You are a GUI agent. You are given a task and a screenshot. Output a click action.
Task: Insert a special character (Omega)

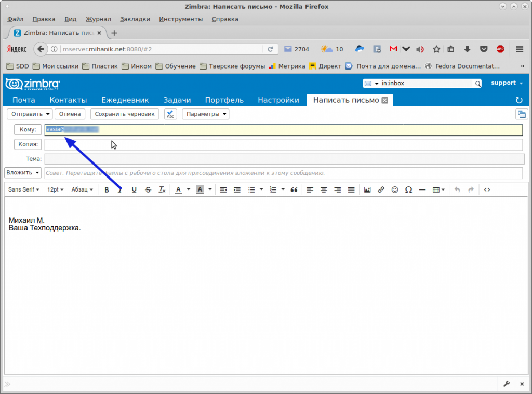[408, 190]
